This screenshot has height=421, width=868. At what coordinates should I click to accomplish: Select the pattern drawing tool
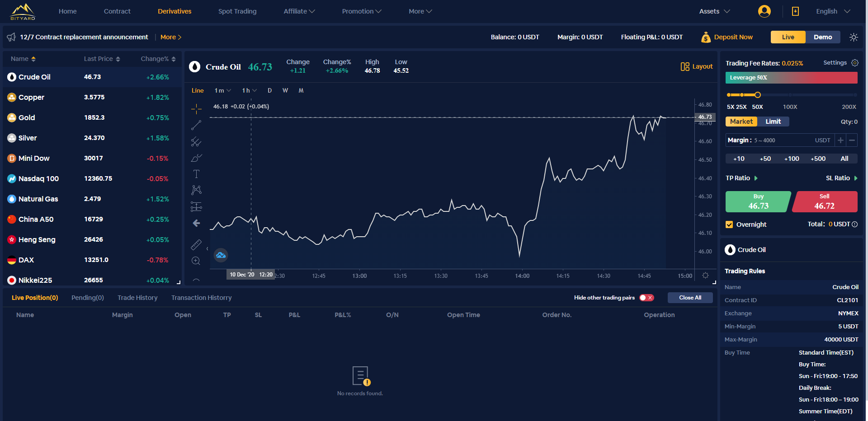pos(196,190)
